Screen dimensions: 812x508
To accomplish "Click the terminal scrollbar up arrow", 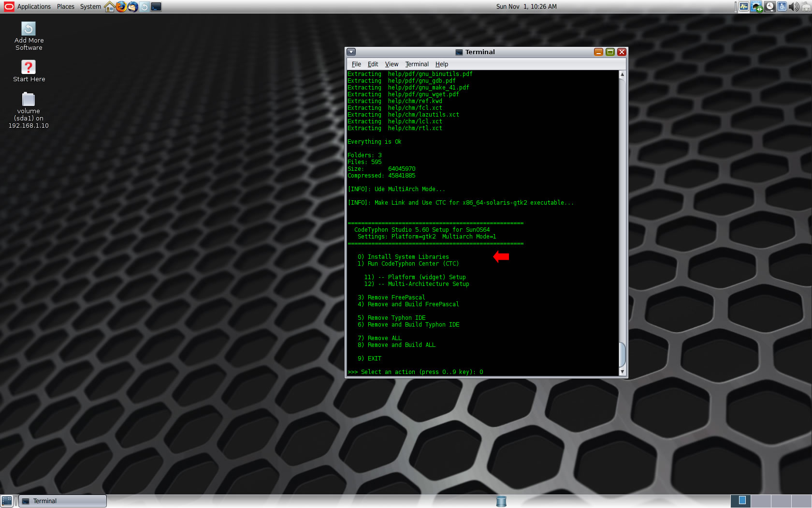I will [x=622, y=74].
